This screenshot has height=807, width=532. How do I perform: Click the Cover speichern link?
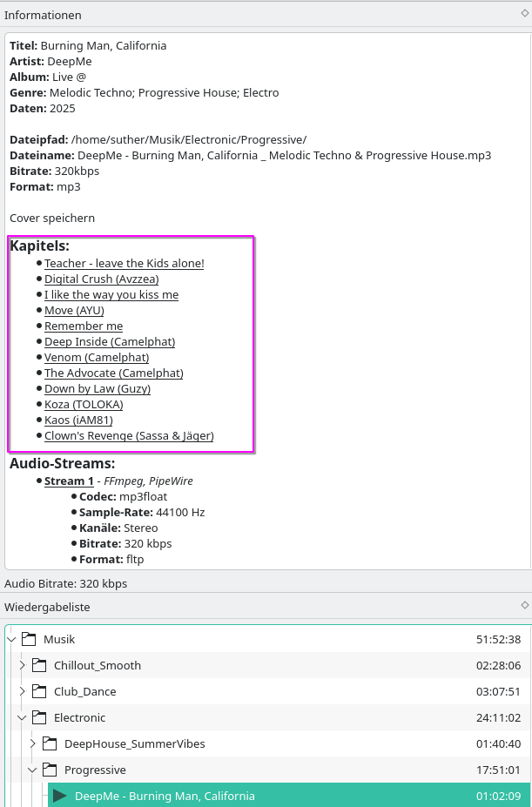(x=52, y=218)
